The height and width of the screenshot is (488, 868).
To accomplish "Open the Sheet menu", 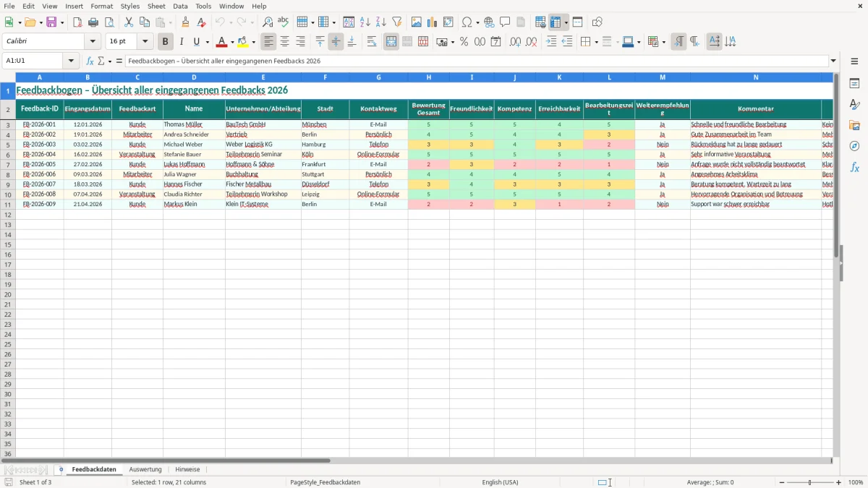I will point(156,6).
